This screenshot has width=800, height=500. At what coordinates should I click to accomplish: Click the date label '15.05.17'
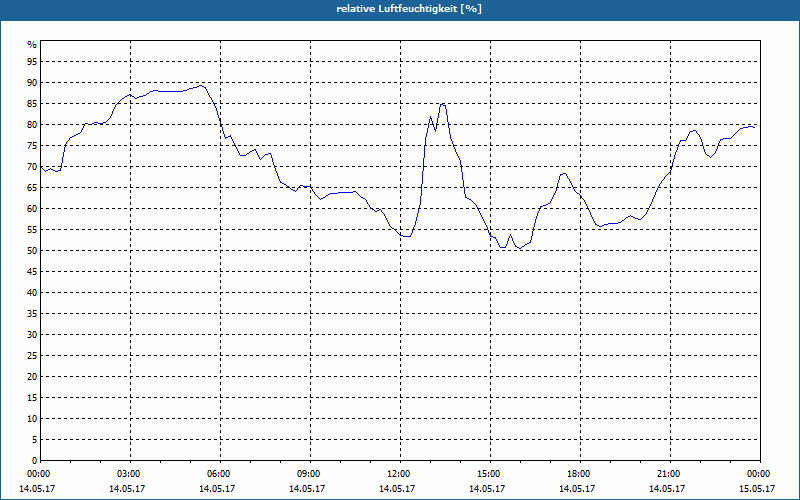pos(757,489)
